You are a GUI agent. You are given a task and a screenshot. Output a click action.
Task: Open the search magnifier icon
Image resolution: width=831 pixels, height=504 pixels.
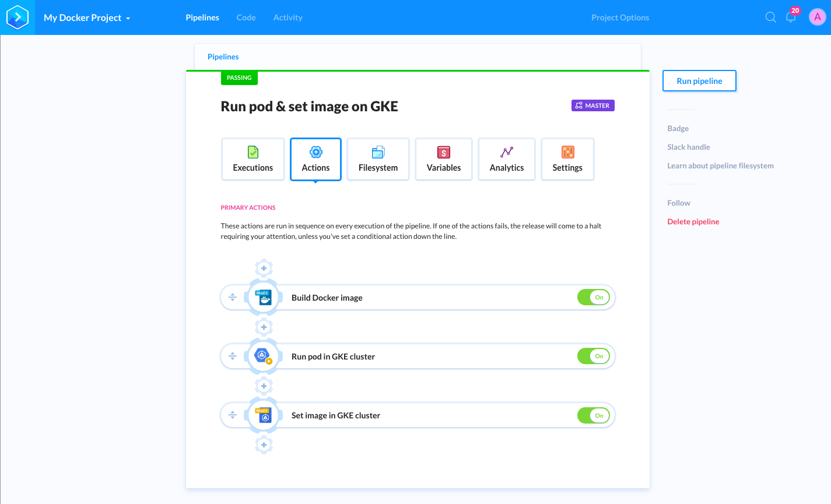pos(770,17)
